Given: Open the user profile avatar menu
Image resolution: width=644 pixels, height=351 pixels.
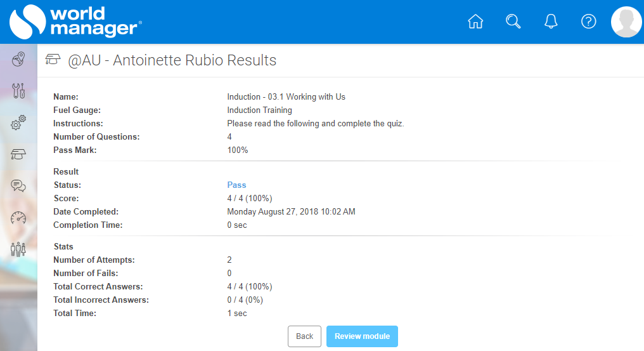Looking at the screenshot, I should 626,22.
